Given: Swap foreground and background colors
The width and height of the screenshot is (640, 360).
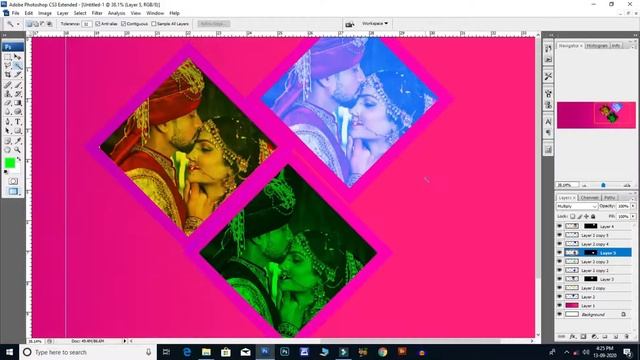Looking at the screenshot, I should click(x=19, y=159).
